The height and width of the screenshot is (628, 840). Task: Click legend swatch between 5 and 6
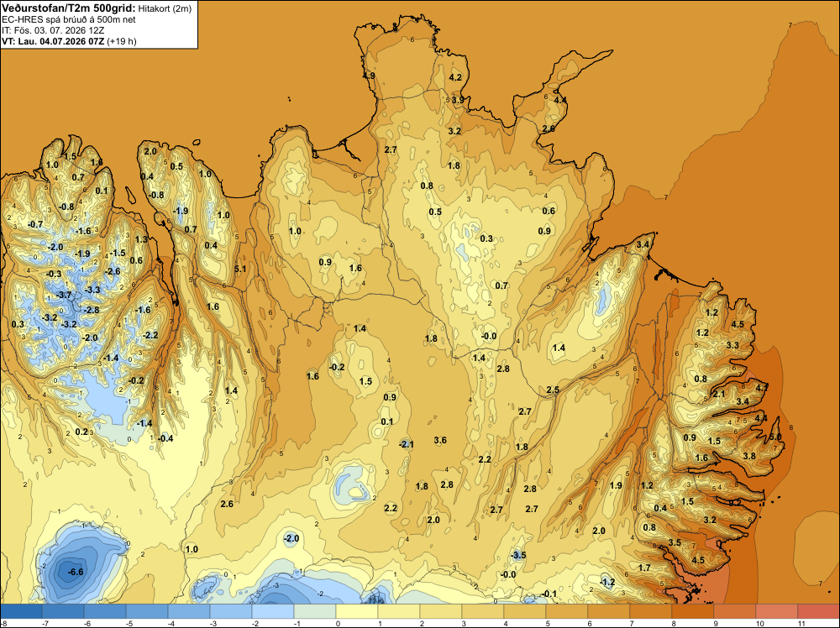pos(567,611)
